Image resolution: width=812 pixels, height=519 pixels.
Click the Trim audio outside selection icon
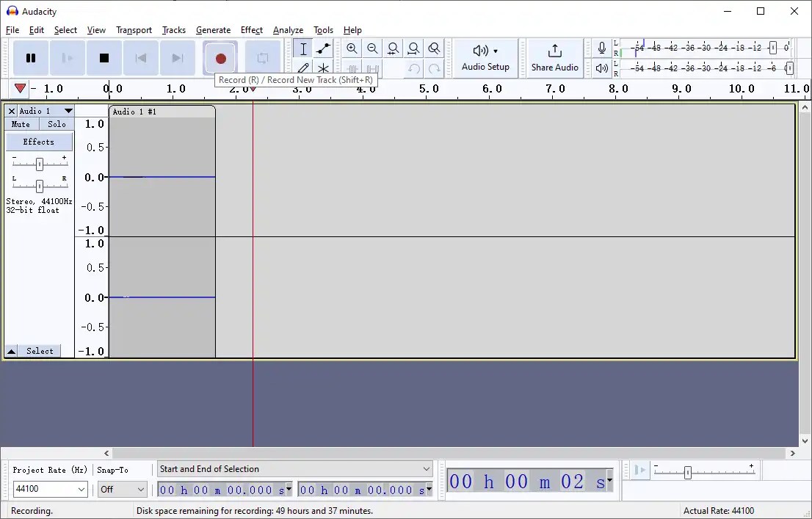pos(352,68)
